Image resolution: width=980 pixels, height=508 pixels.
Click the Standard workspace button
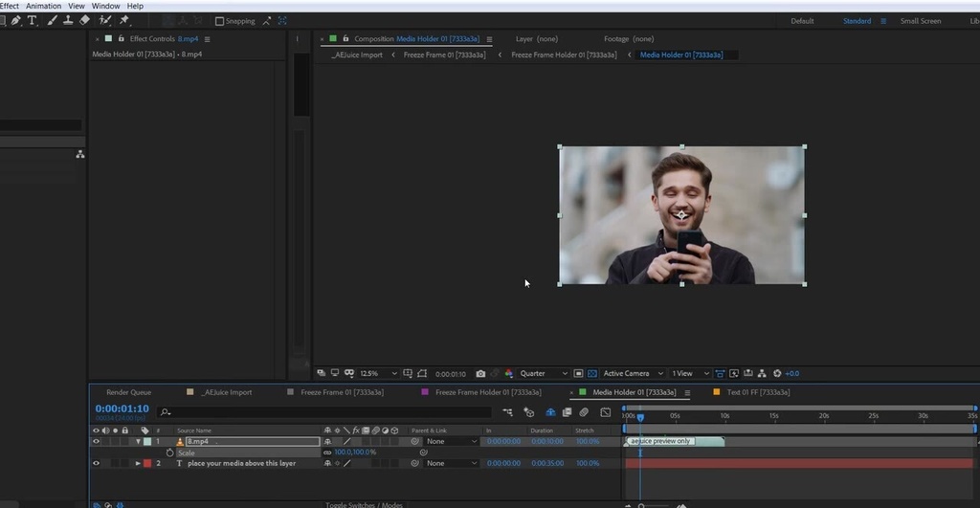(857, 21)
